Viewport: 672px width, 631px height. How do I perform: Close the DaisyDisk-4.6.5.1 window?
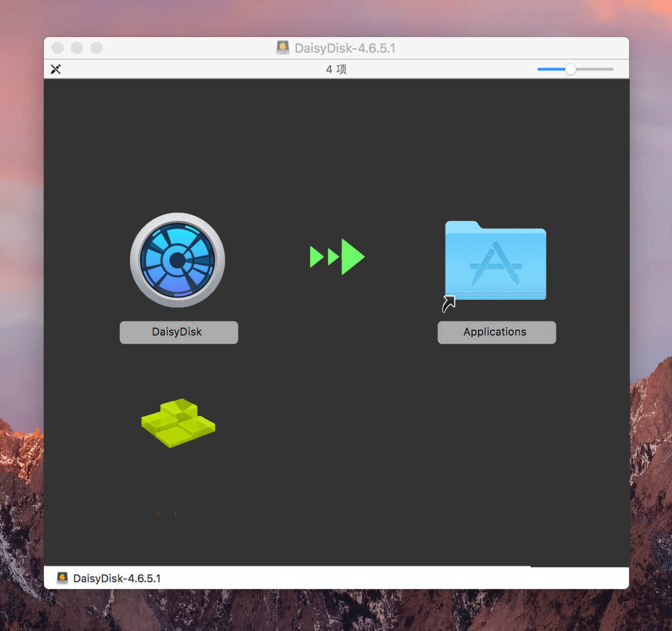point(57,48)
